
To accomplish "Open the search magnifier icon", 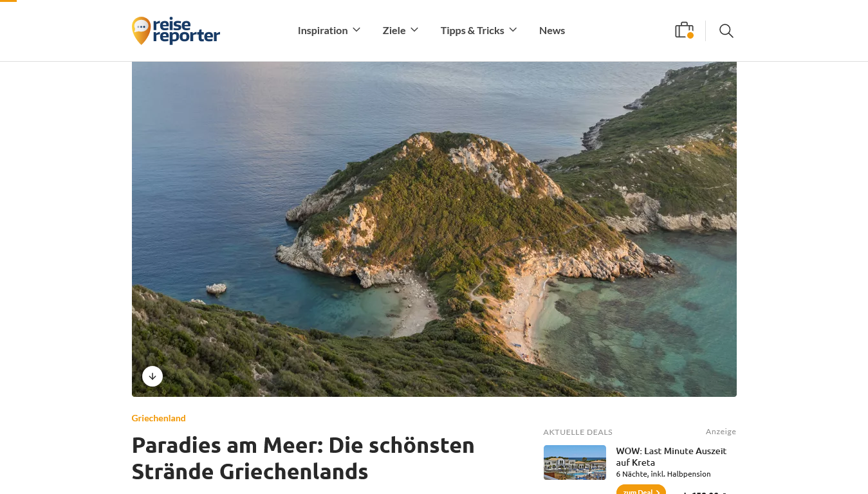I will click(726, 31).
